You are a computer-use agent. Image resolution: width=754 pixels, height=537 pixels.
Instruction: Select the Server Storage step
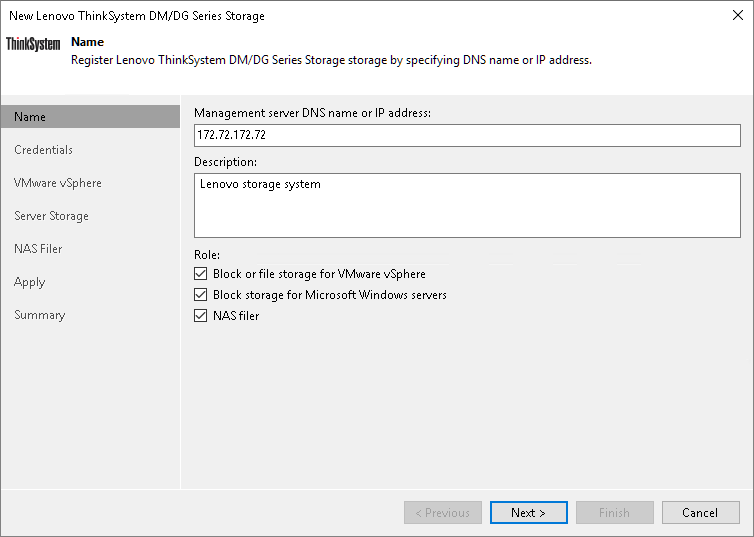[51, 216]
